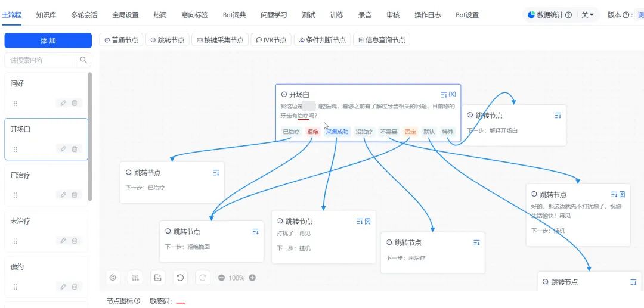Expand the sort icon on 下一步：已治疗 node

click(x=216, y=173)
